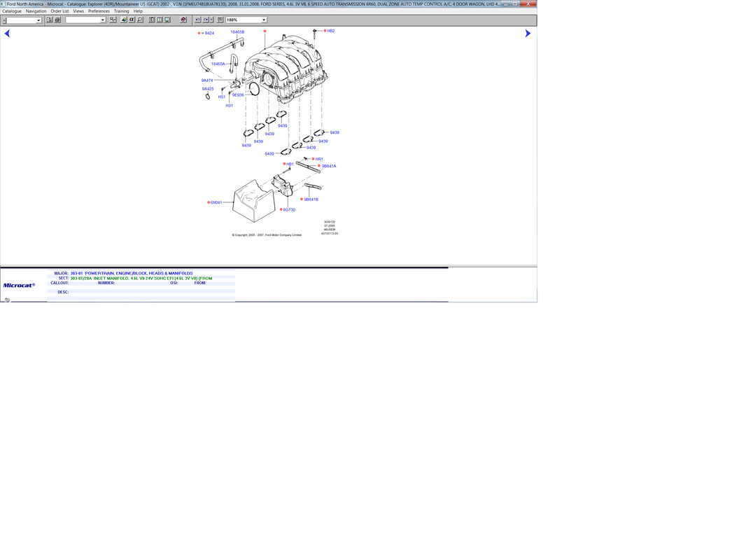Select callout HB1 in the diagram

pos(290,164)
